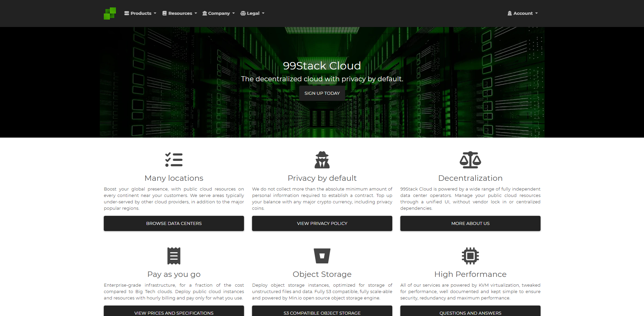
Task: Click the High Performance heading
Action: pos(470,274)
